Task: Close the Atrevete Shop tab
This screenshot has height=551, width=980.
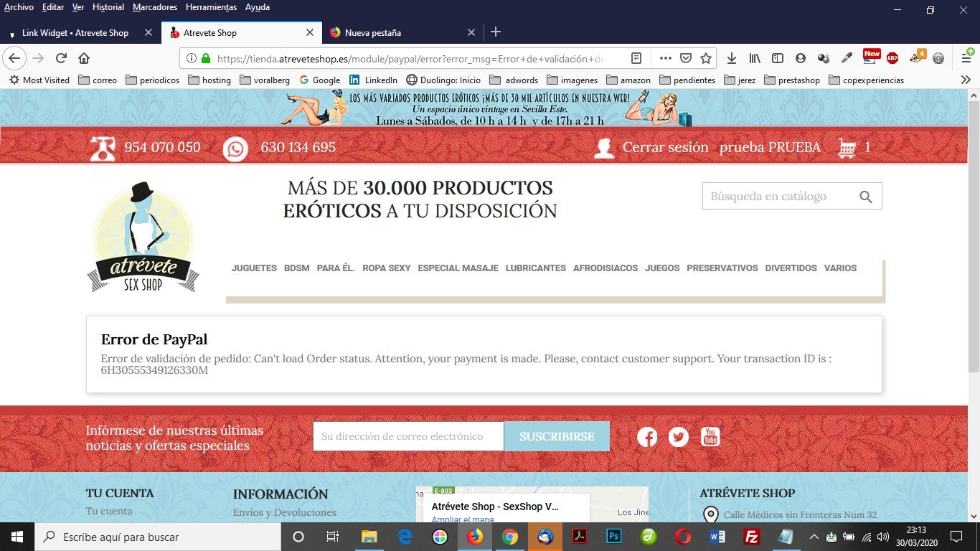Action: (x=310, y=33)
